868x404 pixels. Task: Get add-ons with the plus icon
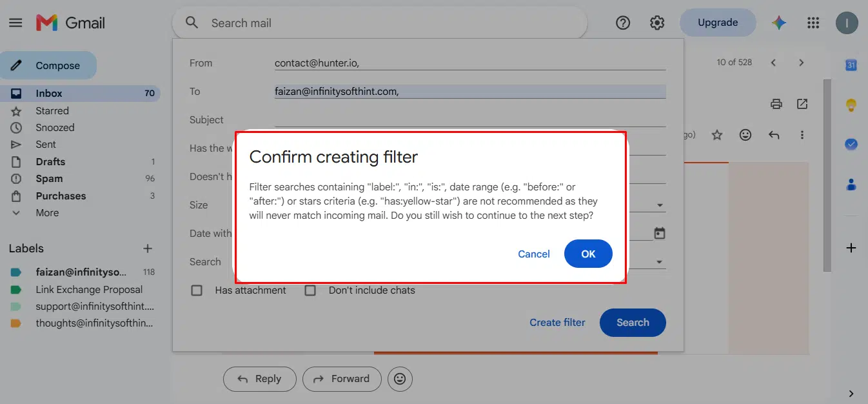pyautogui.click(x=851, y=248)
